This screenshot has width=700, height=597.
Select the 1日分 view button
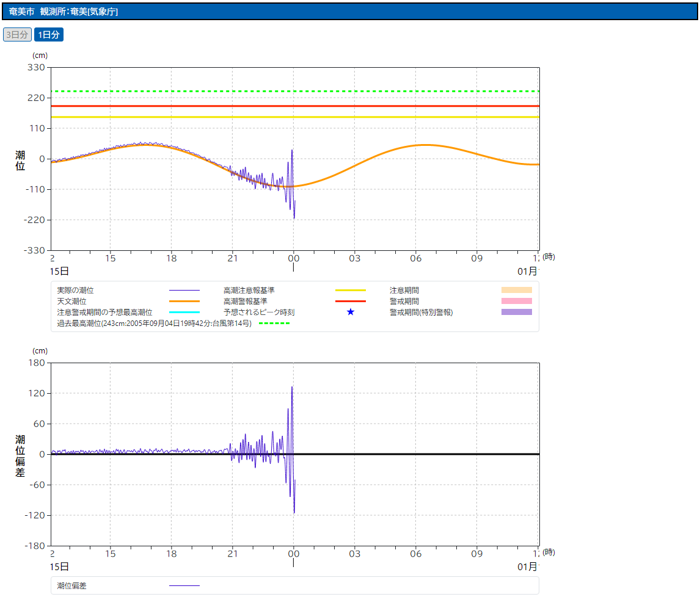49,34
